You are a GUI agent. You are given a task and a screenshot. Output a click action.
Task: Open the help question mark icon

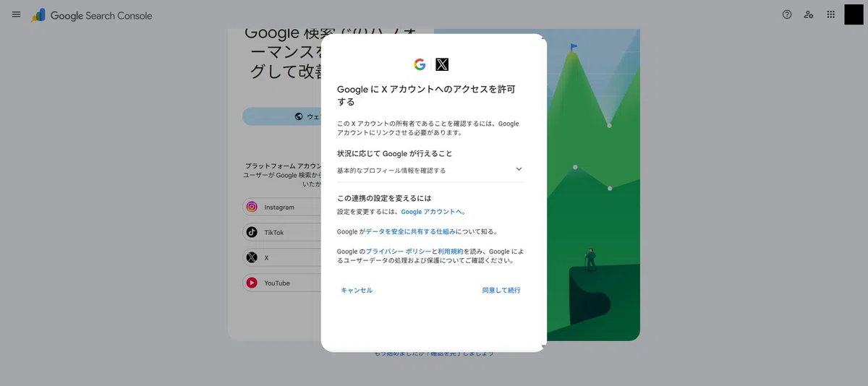tap(787, 14)
